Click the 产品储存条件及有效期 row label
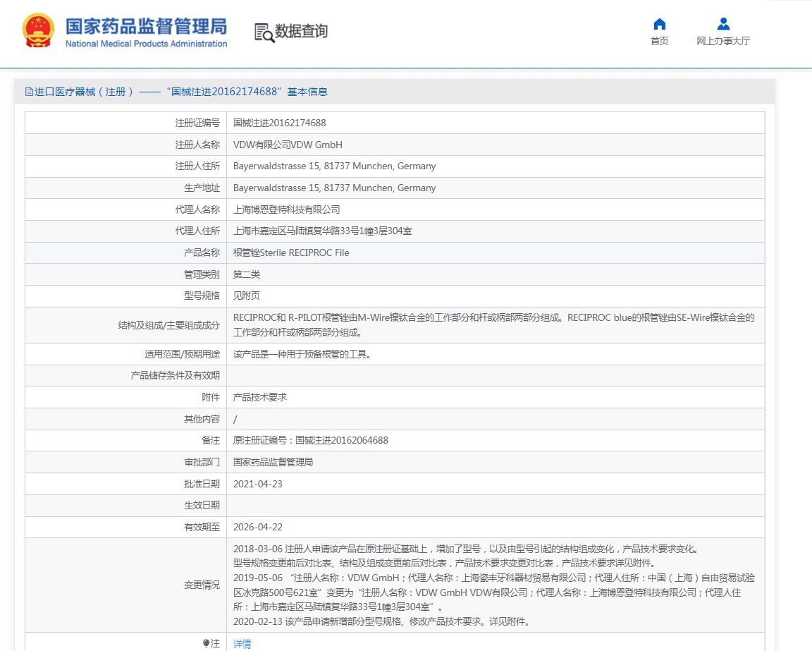 point(175,375)
